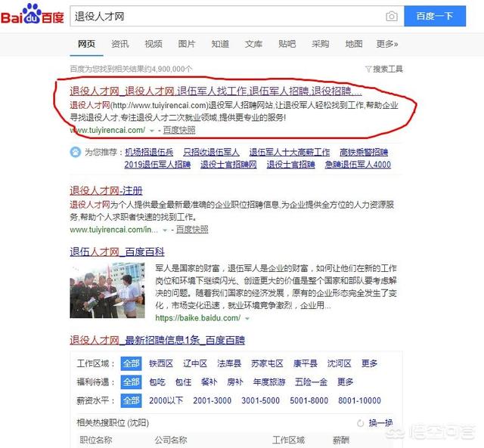This screenshot has height=448, width=484.
Task: Filter salary by 3001-5000
Action: (x=260, y=400)
